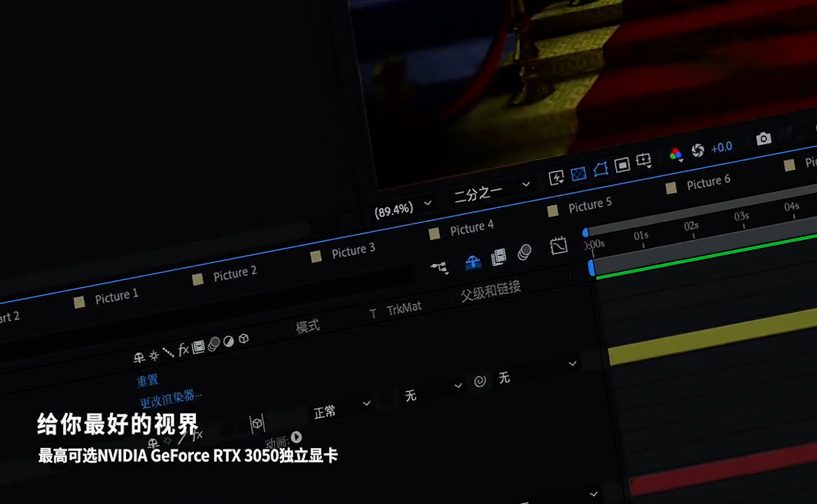Screen dimensions: 817x504
Task: Click the TrkMat column header
Action: click(x=404, y=308)
